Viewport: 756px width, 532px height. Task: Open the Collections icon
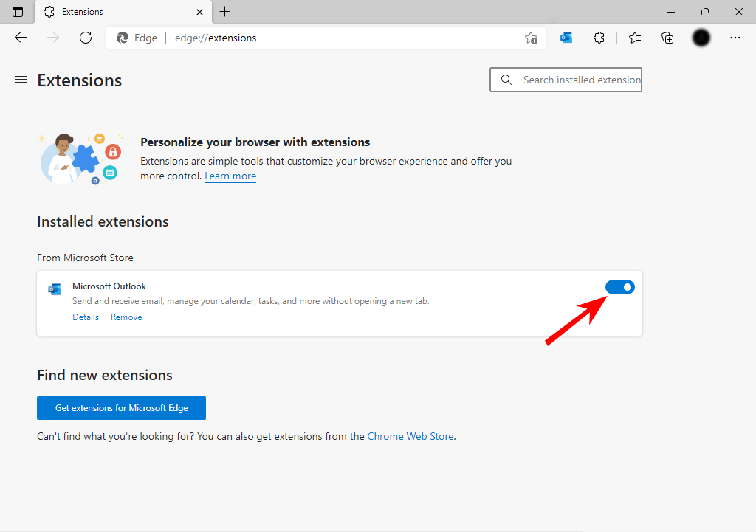tap(667, 38)
